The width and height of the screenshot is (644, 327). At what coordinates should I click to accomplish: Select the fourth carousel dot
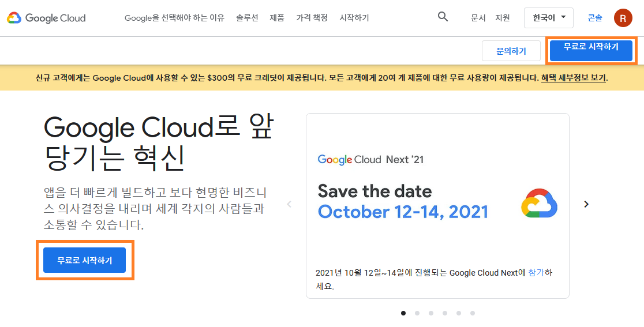point(445,313)
